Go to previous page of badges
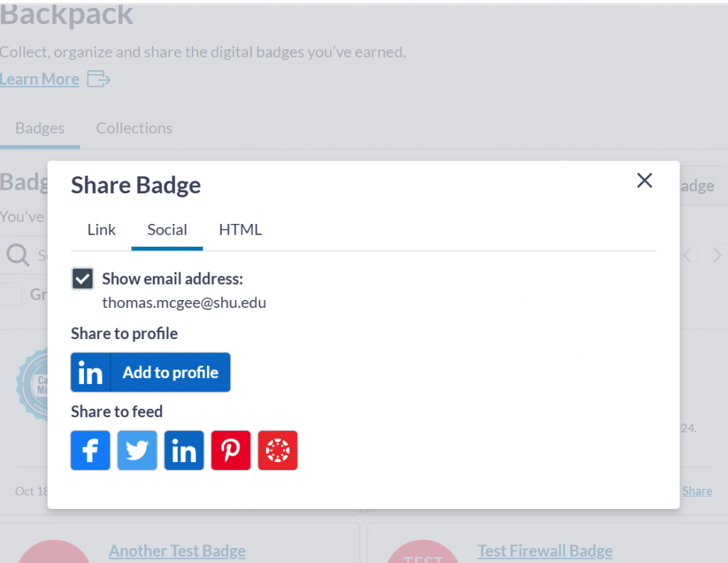The width and height of the screenshot is (728, 563). pyautogui.click(x=687, y=254)
